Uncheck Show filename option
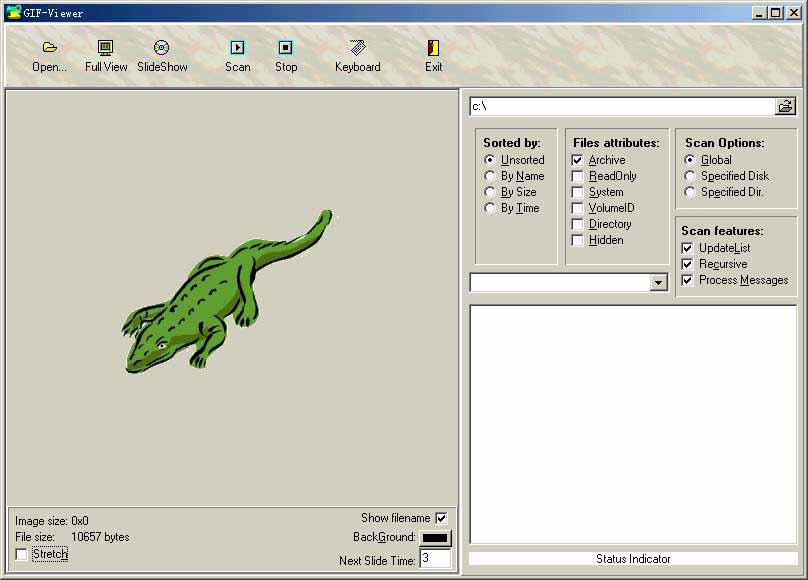808x580 pixels. point(441,518)
